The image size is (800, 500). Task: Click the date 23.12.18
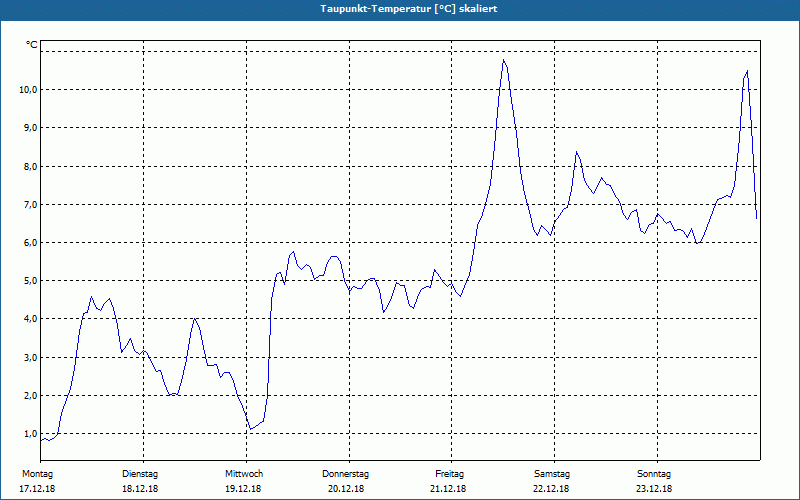click(654, 489)
